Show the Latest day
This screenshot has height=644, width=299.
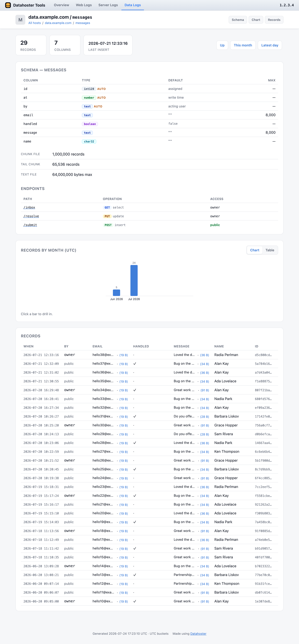coord(270,45)
